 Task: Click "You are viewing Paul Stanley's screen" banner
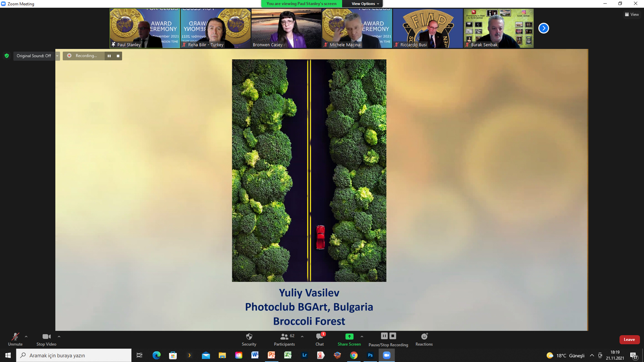click(301, 4)
